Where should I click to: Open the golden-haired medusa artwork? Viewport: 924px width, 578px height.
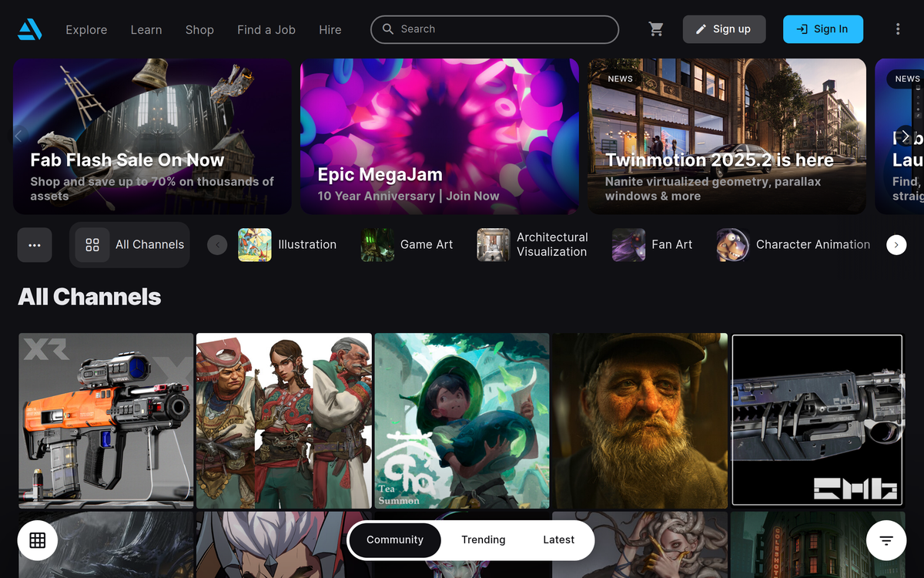click(640, 545)
